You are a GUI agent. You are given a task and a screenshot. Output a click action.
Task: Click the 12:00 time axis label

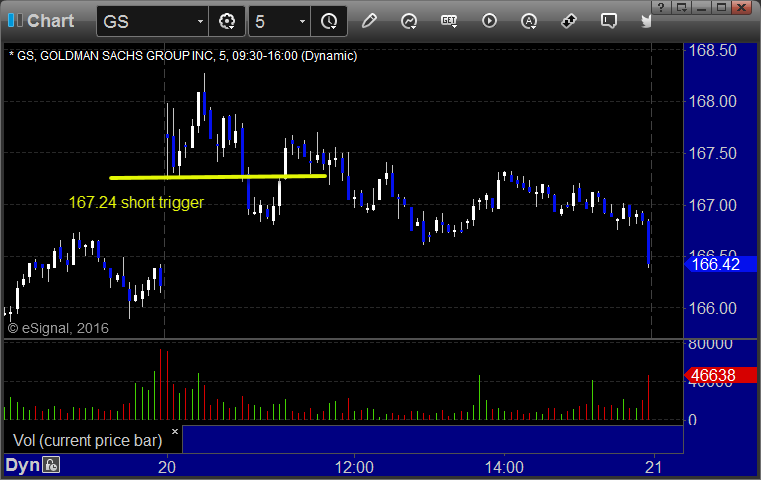coord(354,467)
